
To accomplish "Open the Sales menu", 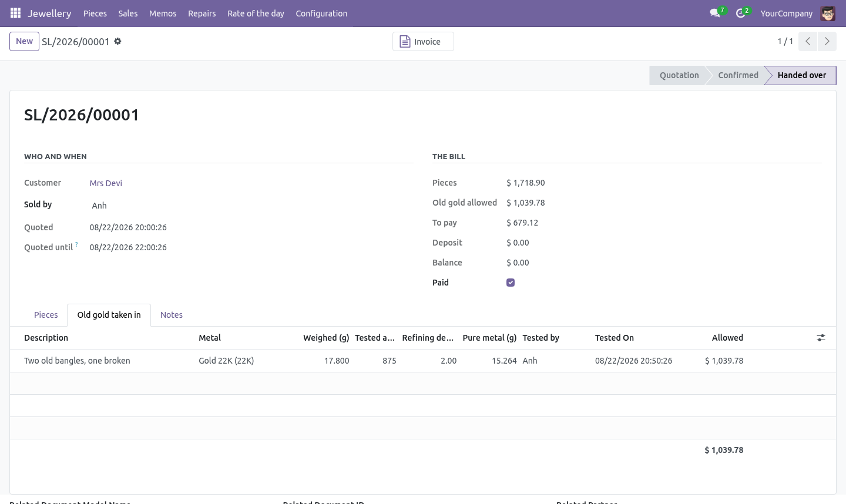I will coord(128,13).
